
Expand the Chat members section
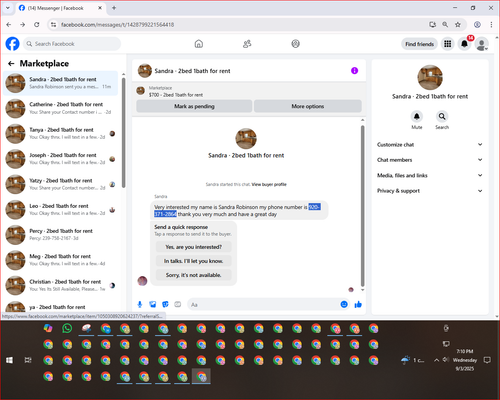430,160
